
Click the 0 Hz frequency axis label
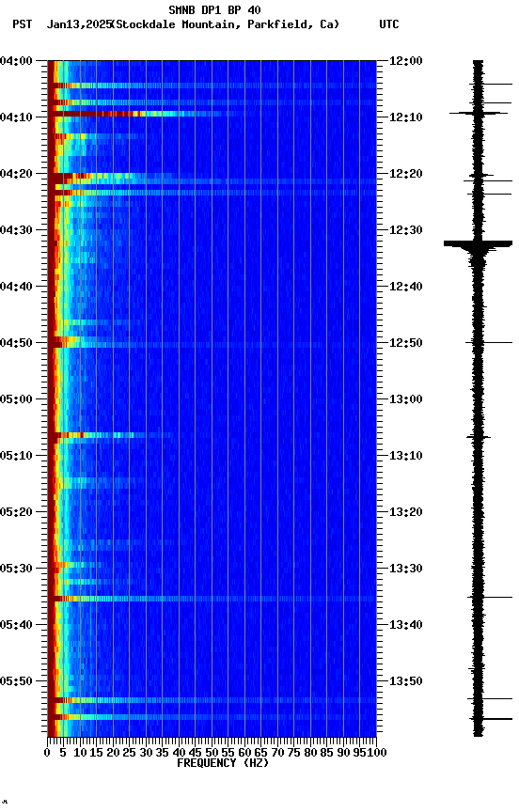(47, 753)
